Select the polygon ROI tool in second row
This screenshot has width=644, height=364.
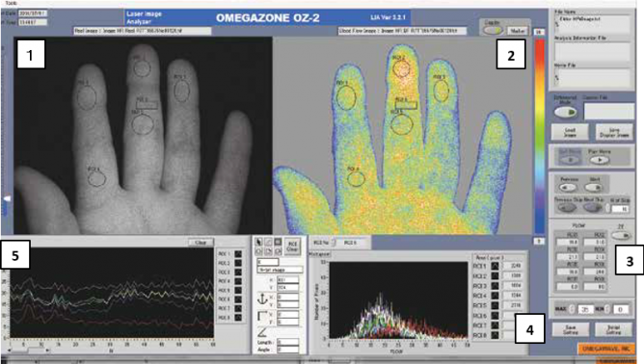click(x=268, y=251)
